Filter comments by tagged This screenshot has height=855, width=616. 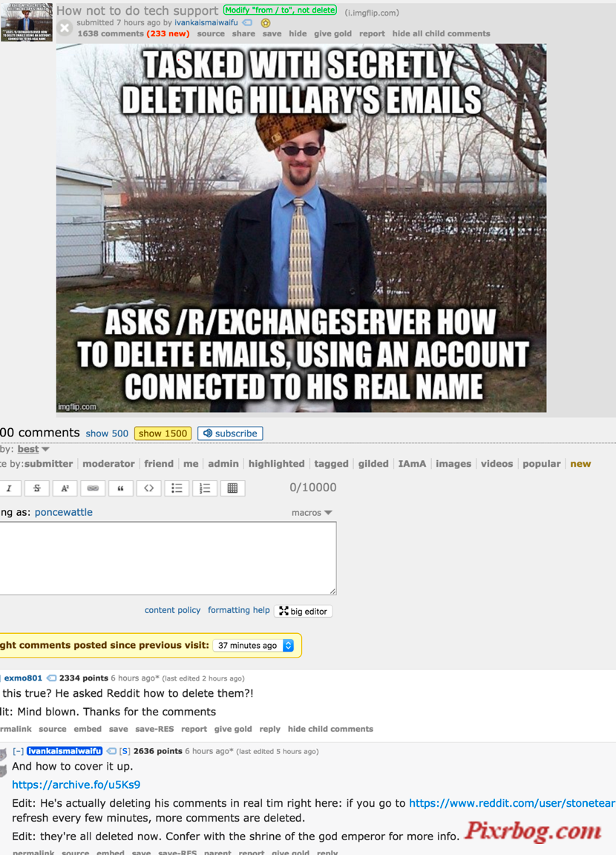point(332,464)
